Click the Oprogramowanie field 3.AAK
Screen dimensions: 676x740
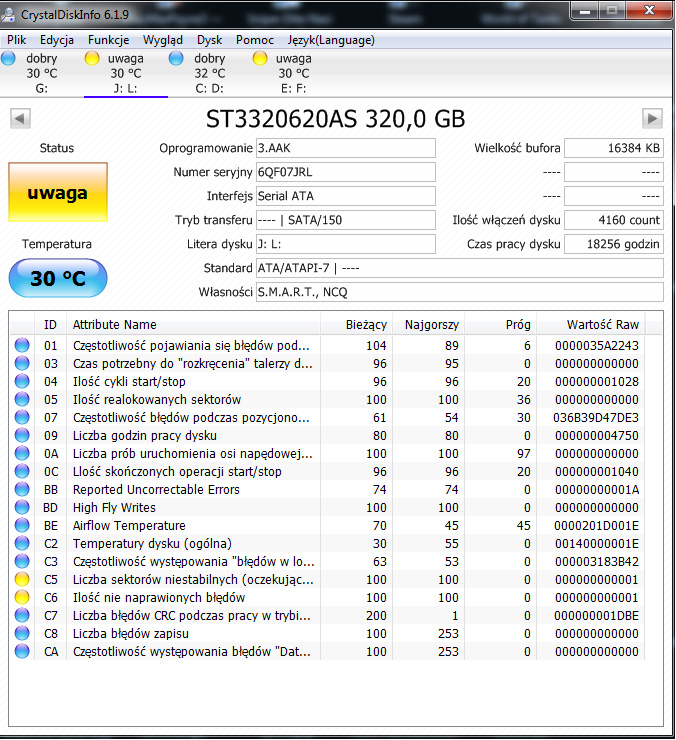tap(346, 148)
